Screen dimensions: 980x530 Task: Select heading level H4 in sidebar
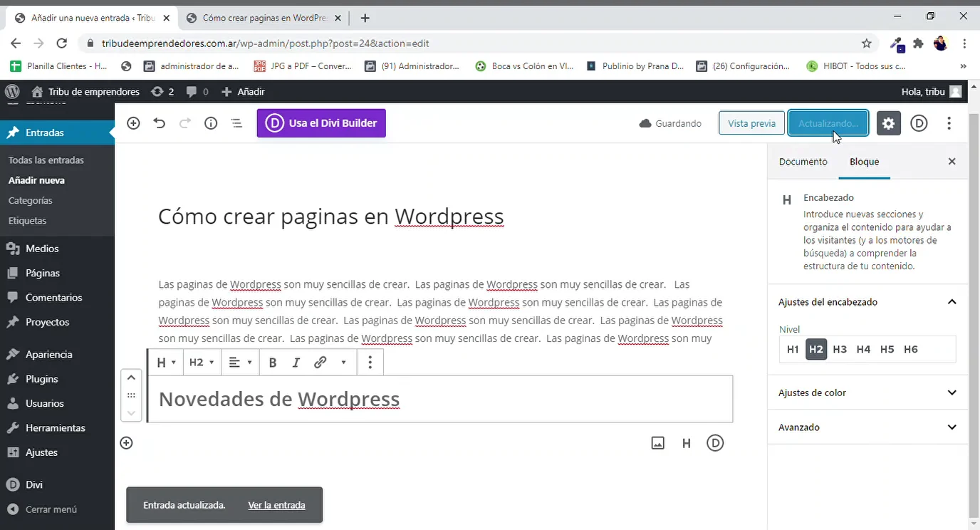point(863,349)
